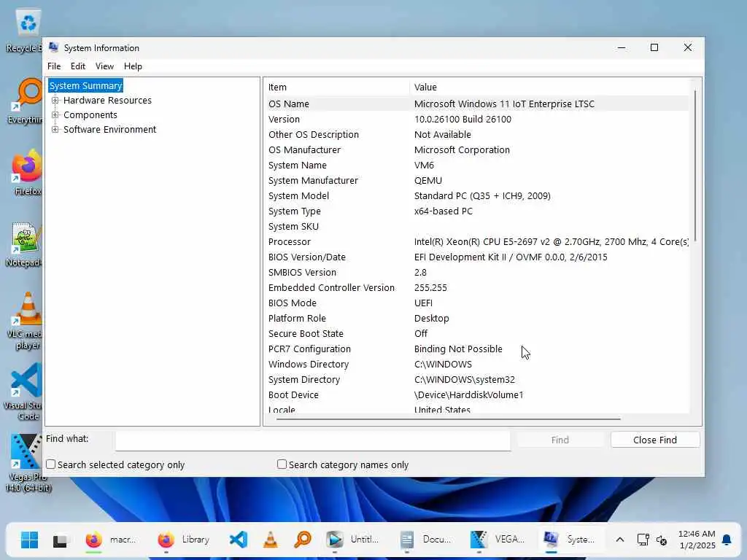Select the System Manufacturer row
Screen dimensions: 747x560
(x=476, y=181)
